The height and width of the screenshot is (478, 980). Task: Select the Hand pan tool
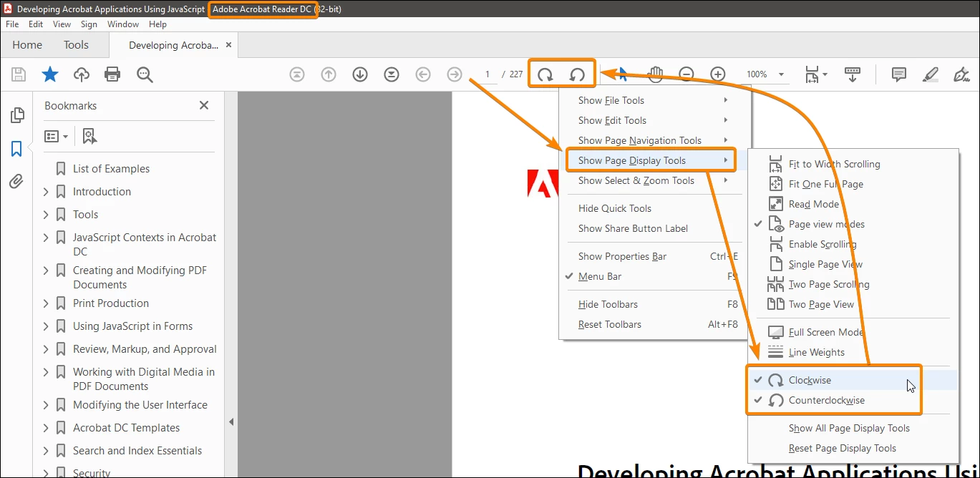point(656,74)
